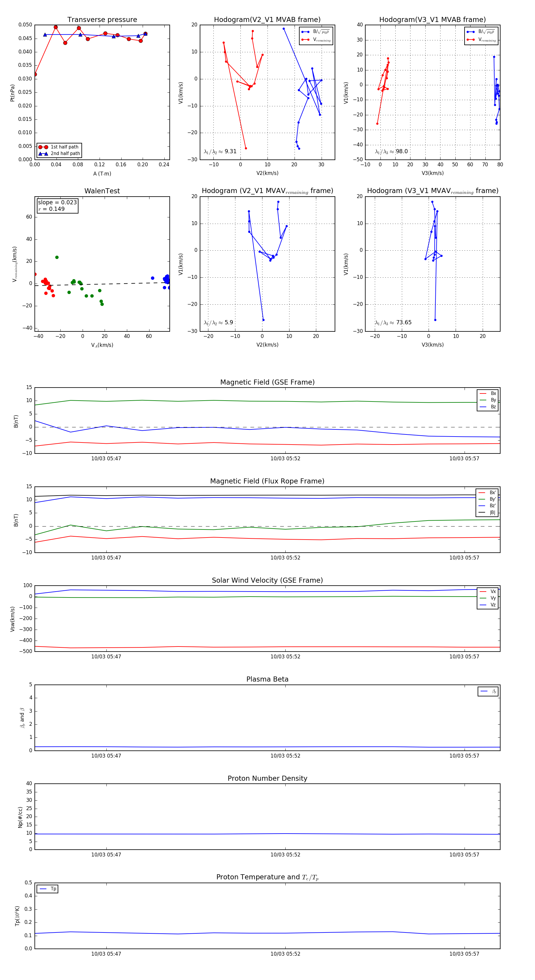Select the 'Hodogram(V2_V1 MVAB frame)' title

click(x=267, y=20)
